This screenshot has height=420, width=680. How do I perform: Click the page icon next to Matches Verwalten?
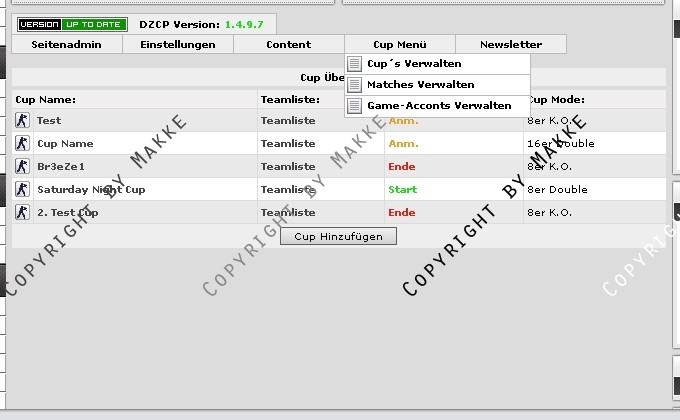coord(355,85)
